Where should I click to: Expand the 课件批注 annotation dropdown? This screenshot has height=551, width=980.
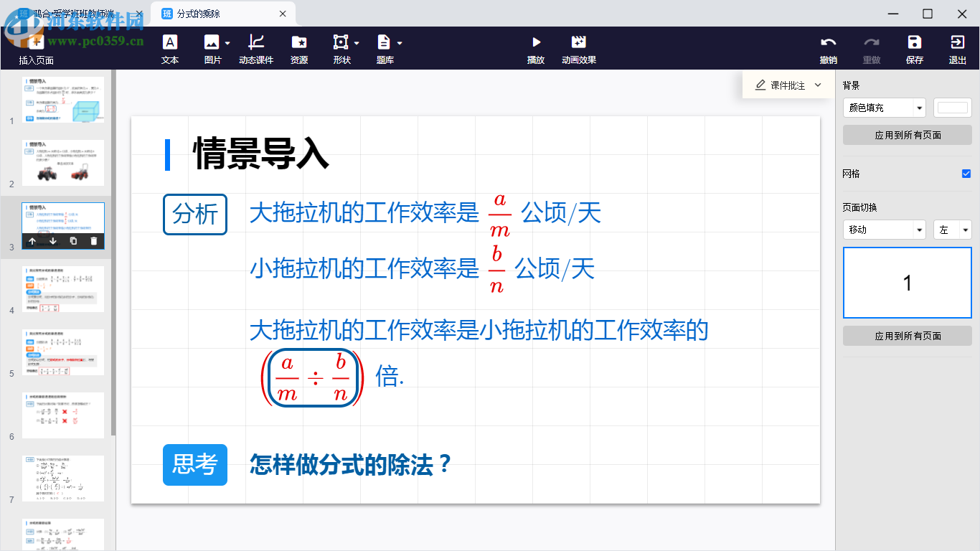(x=819, y=85)
